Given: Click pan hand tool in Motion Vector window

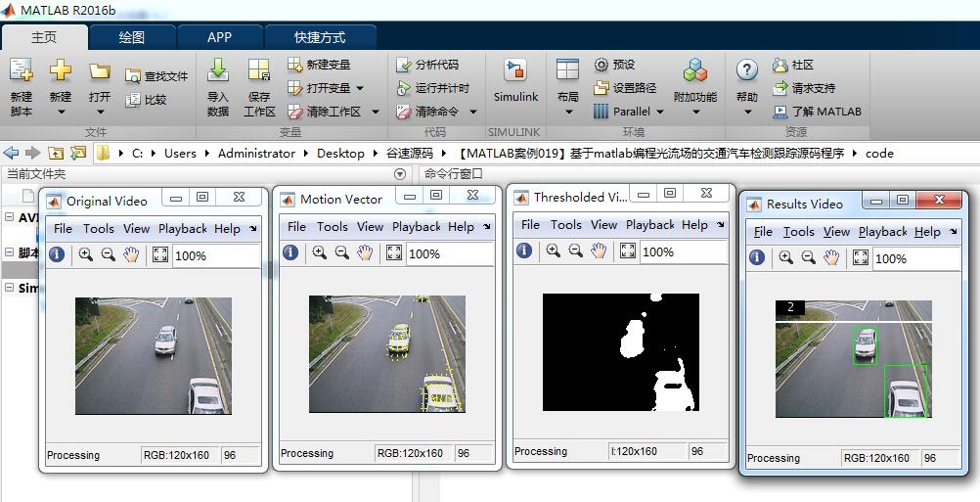Looking at the screenshot, I should pyautogui.click(x=365, y=252).
